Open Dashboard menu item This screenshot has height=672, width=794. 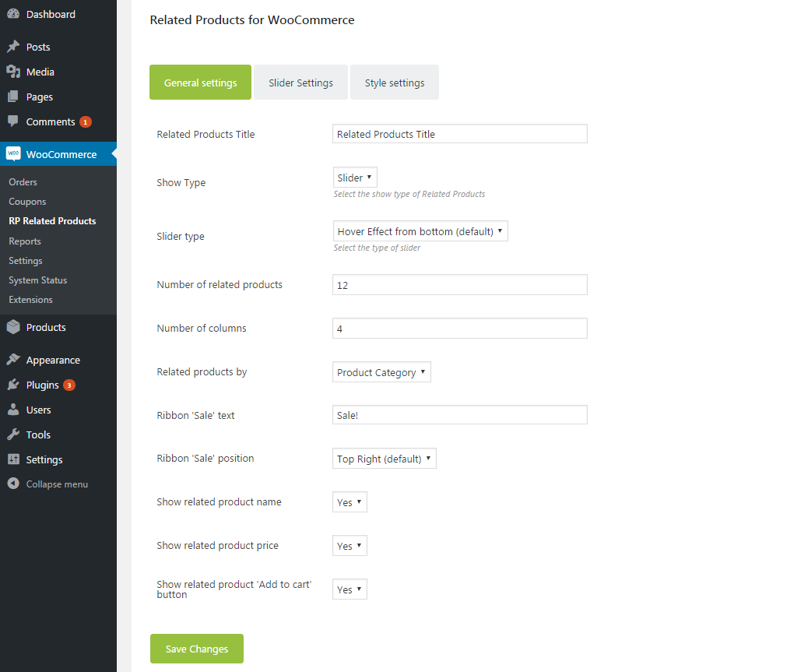[58, 14]
